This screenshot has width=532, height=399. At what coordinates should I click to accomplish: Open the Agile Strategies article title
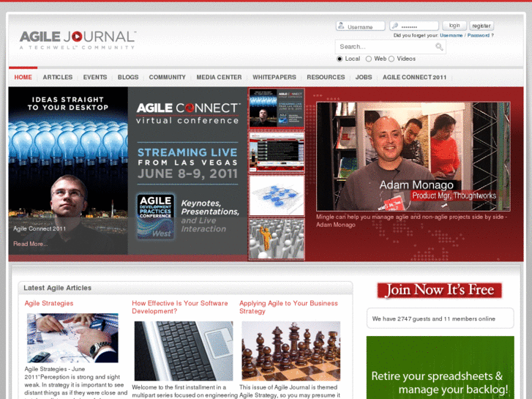[x=49, y=303]
